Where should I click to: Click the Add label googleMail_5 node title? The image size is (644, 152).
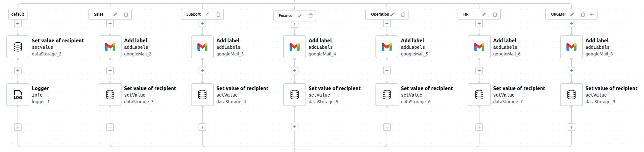[x=412, y=40]
